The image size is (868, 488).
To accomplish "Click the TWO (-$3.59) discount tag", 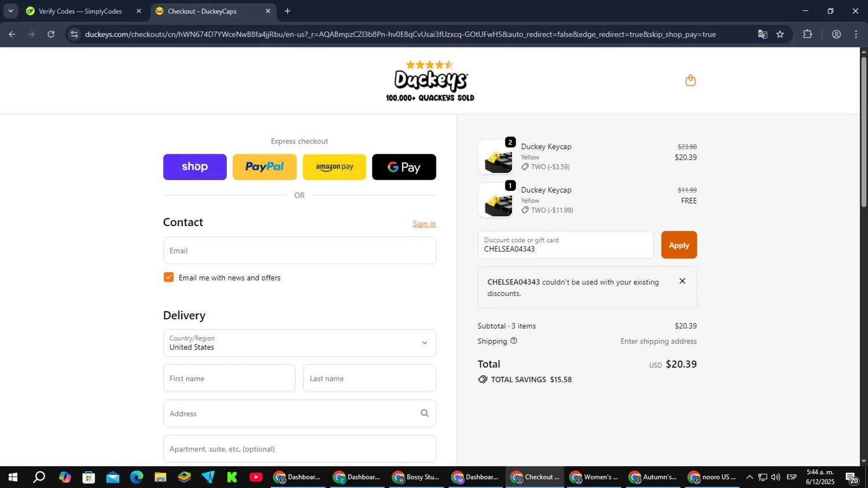I will (x=545, y=167).
